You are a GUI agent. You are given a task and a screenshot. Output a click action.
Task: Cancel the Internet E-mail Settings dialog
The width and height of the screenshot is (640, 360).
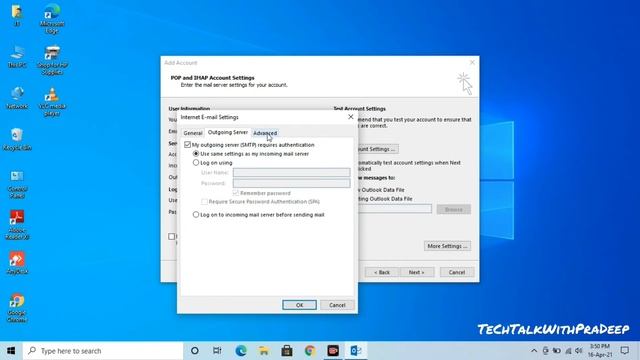click(x=337, y=305)
